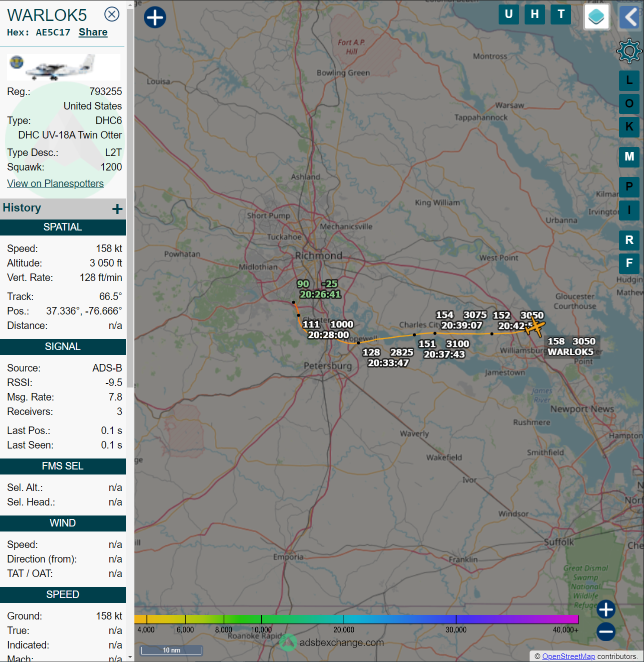The height and width of the screenshot is (662, 644).
Task: Click the SIGNAL section header
Action: pos(63,346)
